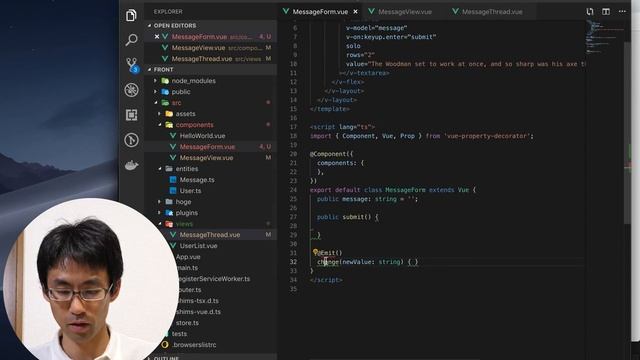Close MessageForm.vue in Open Editors list

tap(157, 36)
